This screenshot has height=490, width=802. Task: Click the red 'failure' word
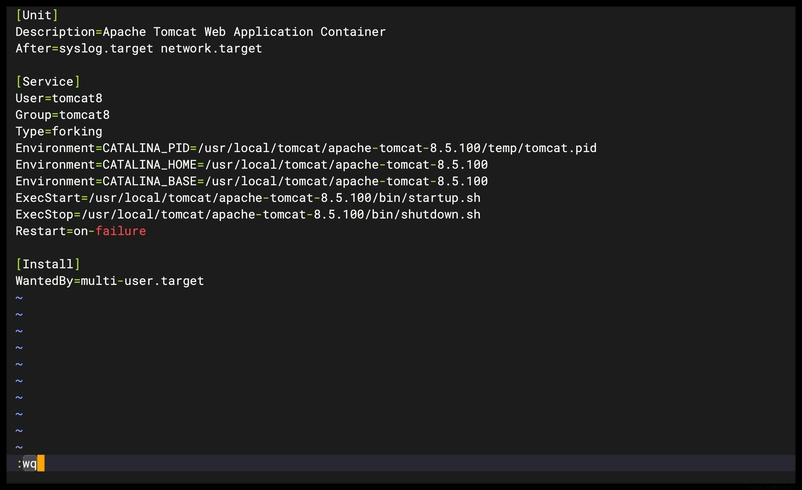(120, 231)
